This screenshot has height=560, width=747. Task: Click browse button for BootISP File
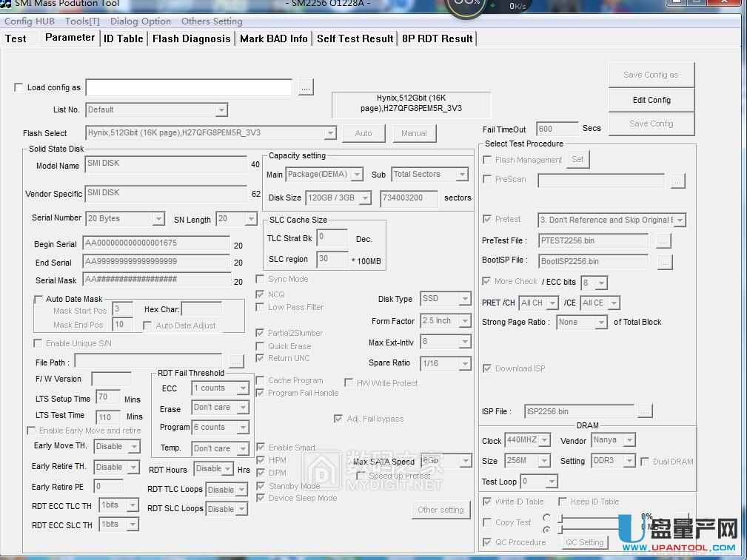664,261
